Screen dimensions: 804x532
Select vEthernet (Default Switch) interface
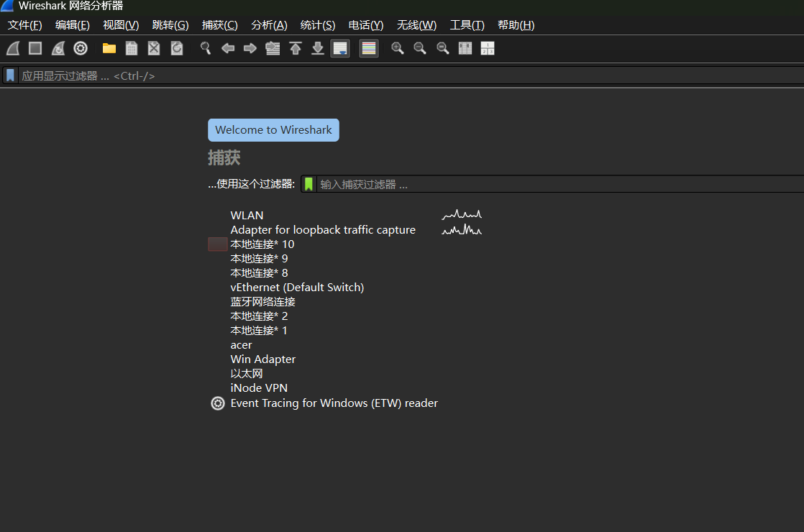(297, 287)
